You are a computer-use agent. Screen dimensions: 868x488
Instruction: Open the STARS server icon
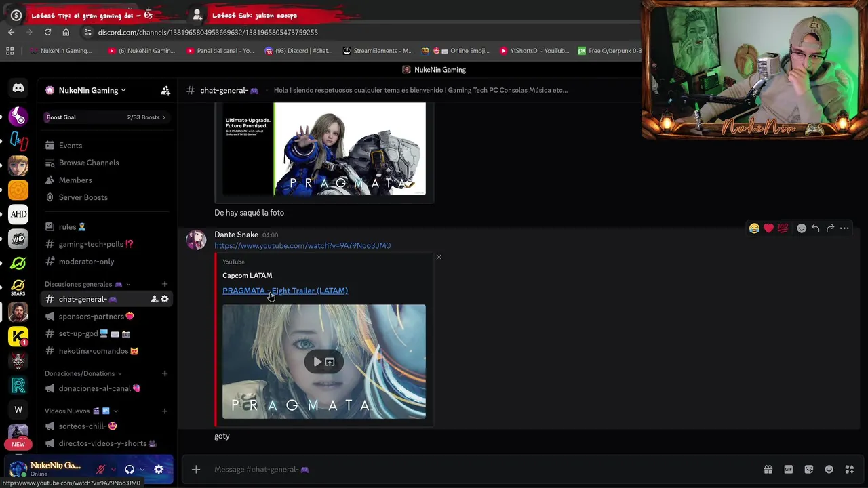point(18,287)
